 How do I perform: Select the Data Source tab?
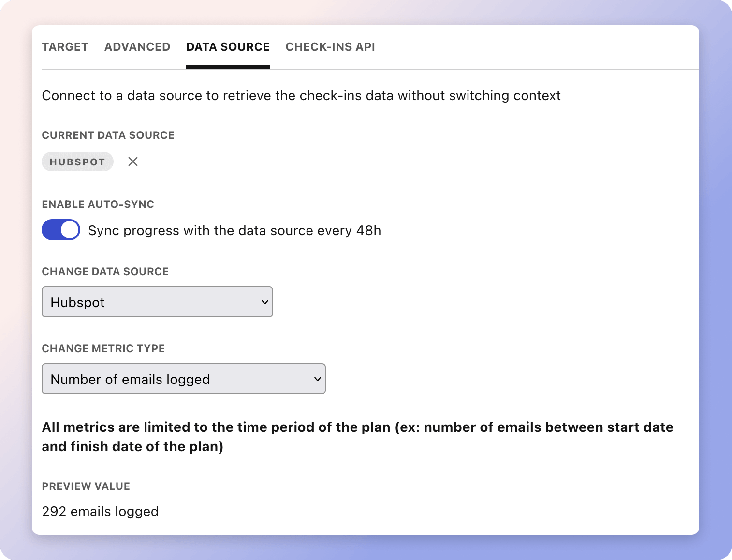tap(228, 47)
